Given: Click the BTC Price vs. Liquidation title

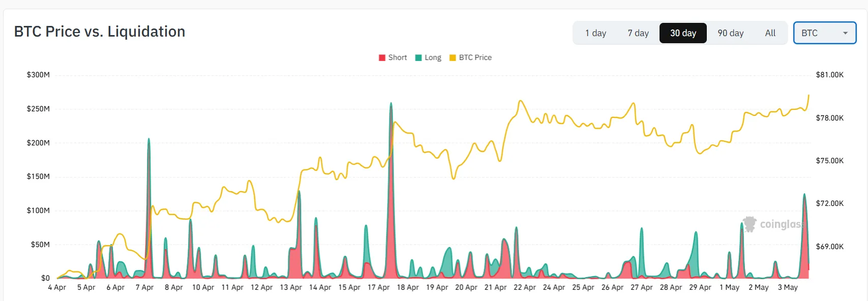Looking at the screenshot, I should click(100, 32).
